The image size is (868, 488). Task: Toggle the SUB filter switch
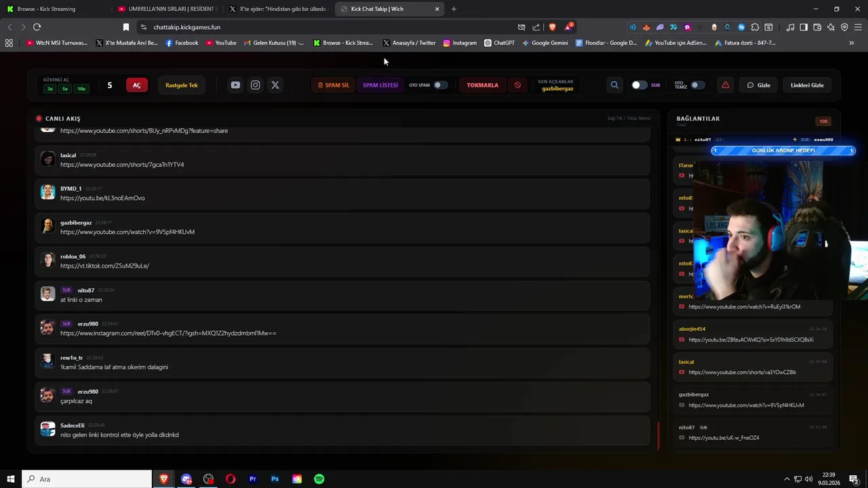[639, 85]
